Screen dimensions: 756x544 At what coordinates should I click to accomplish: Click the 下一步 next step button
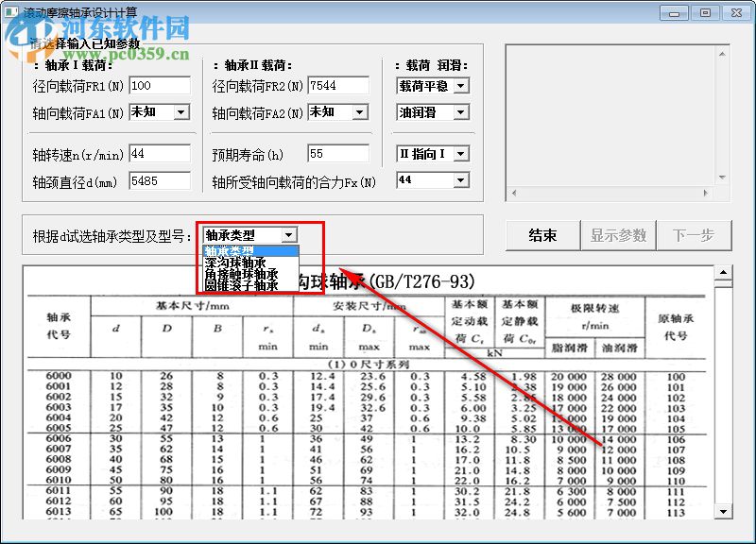coord(696,235)
